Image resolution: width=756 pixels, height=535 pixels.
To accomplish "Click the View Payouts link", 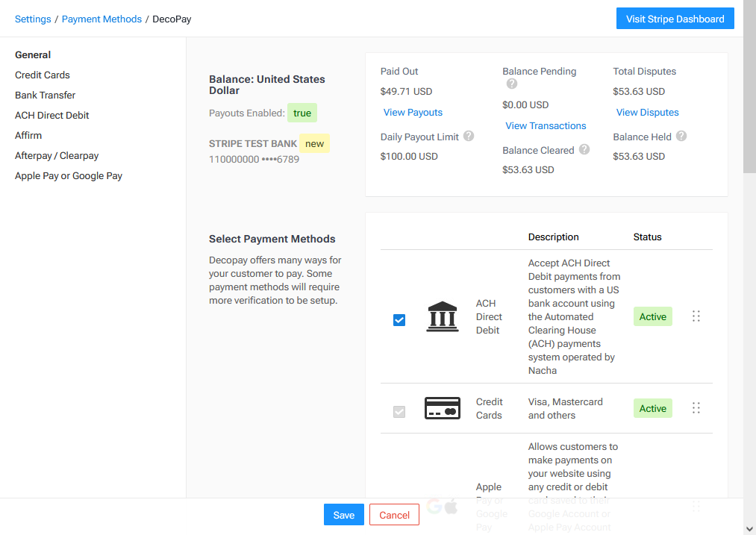I will pos(413,113).
